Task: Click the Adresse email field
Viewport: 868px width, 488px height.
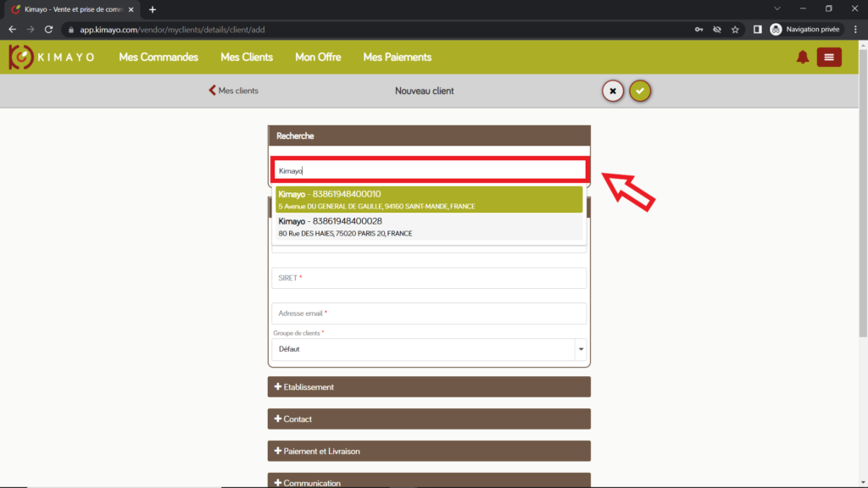Action: pyautogui.click(x=429, y=313)
